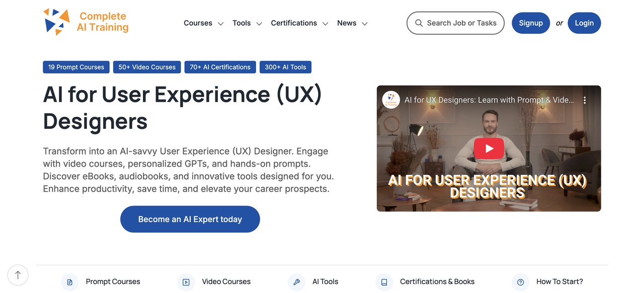Click the Video Courses play icon
Viewport: 644px width, 293px height.
pyautogui.click(x=186, y=282)
